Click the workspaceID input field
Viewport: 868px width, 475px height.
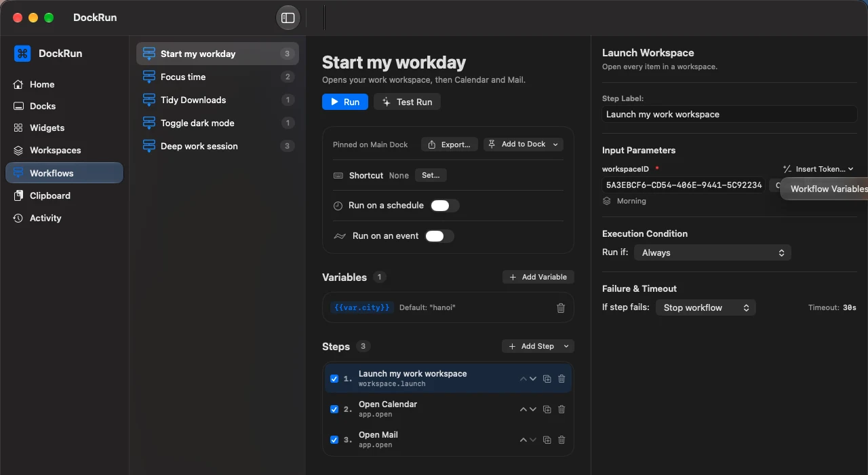point(684,185)
